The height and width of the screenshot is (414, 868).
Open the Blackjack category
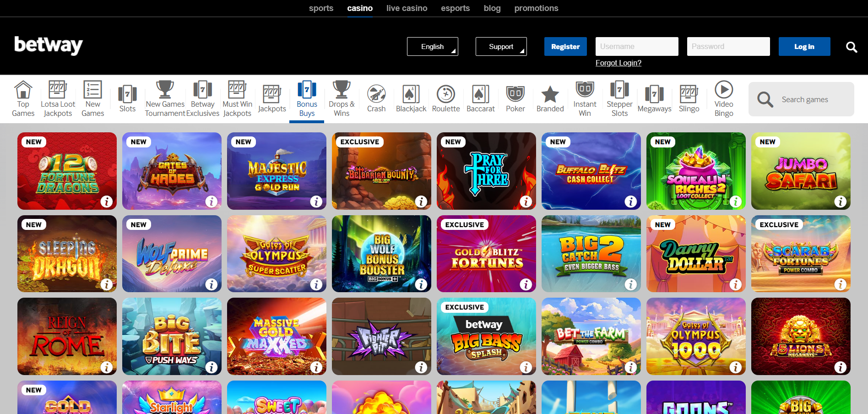click(x=411, y=99)
